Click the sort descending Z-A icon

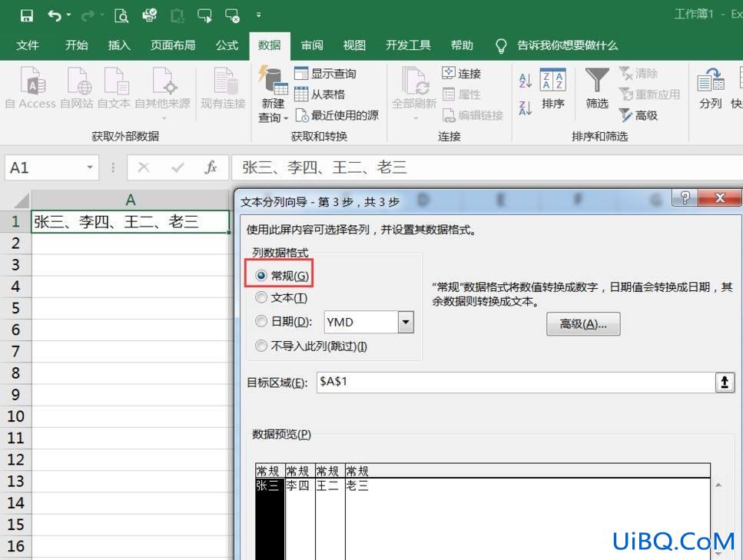525,108
